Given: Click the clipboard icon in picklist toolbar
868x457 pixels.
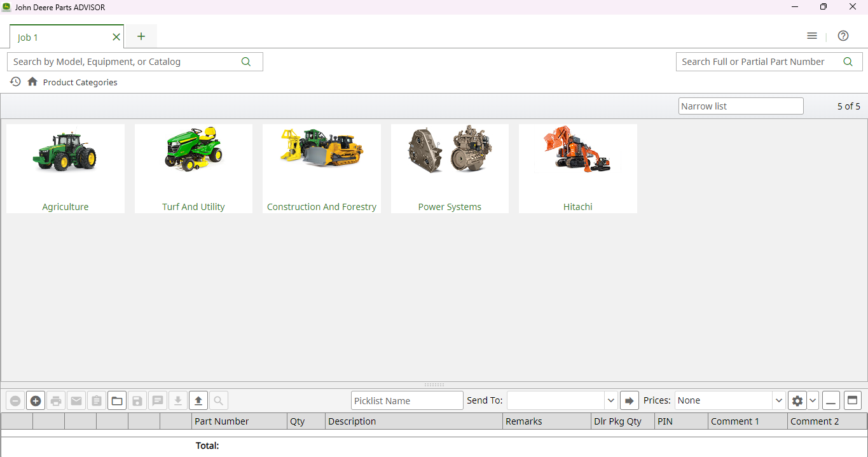Looking at the screenshot, I should (97, 401).
